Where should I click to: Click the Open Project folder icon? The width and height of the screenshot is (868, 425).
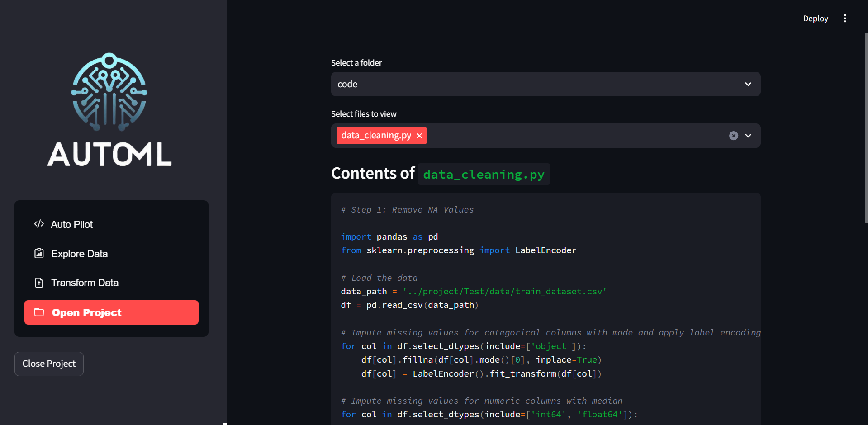pyautogui.click(x=39, y=312)
